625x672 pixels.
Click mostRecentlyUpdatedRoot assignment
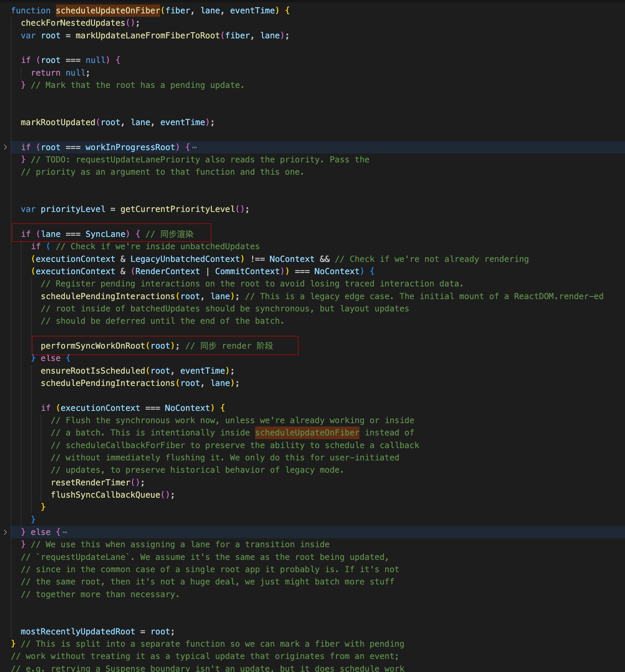click(x=98, y=631)
